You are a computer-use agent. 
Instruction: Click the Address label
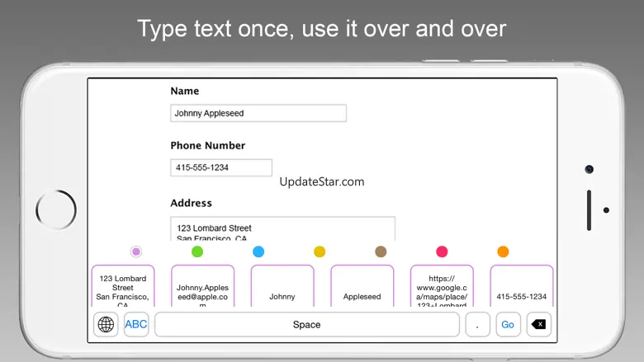point(192,203)
